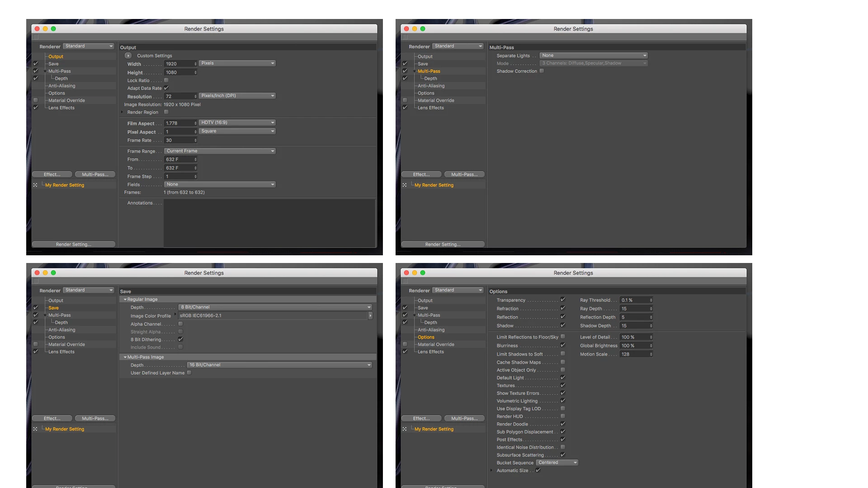Click the Image Color Profile arrow button
Viewport: 868px width, 488px height.
point(370,316)
